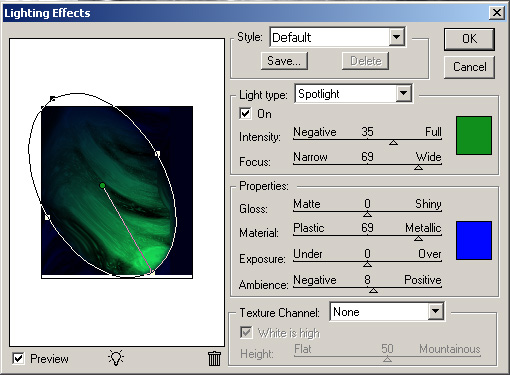Close the Lighting Effects dialog
This screenshot has height=375, width=510.
click(496, 13)
